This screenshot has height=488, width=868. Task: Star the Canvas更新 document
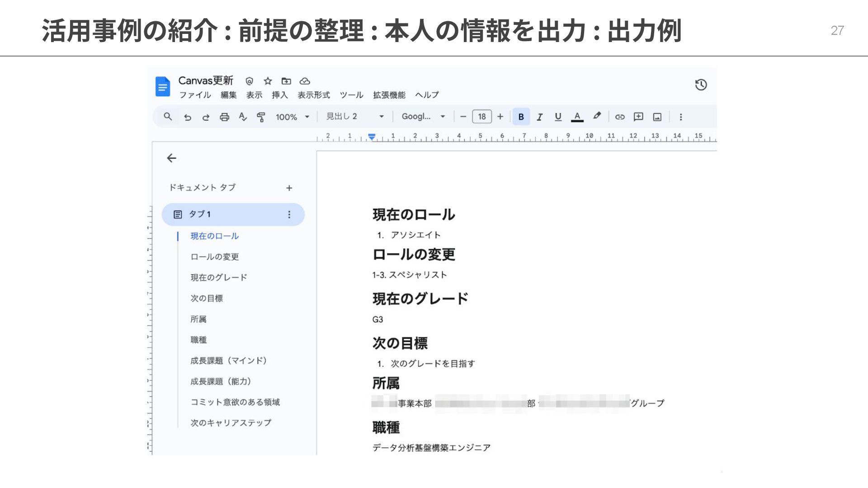click(x=268, y=81)
